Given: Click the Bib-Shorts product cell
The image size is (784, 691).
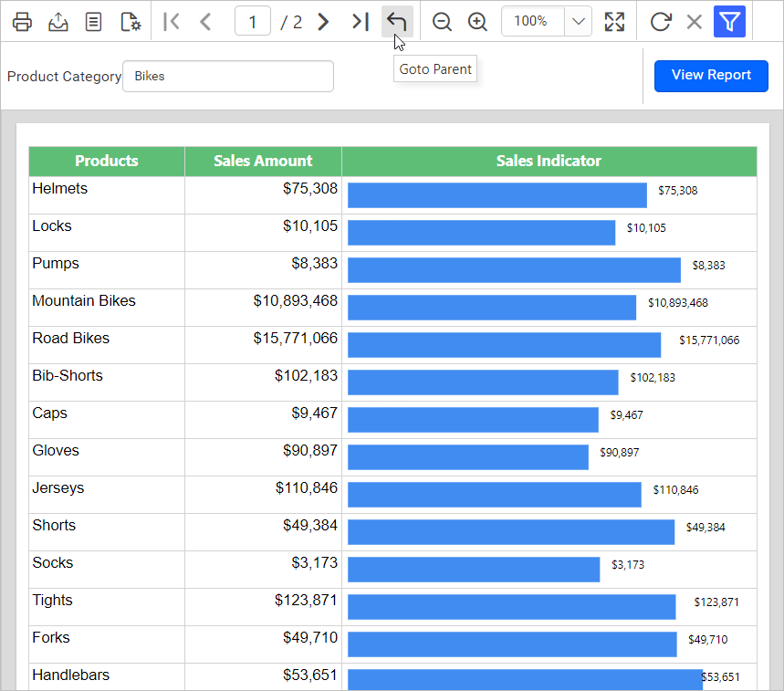Looking at the screenshot, I should pyautogui.click(x=107, y=382).
